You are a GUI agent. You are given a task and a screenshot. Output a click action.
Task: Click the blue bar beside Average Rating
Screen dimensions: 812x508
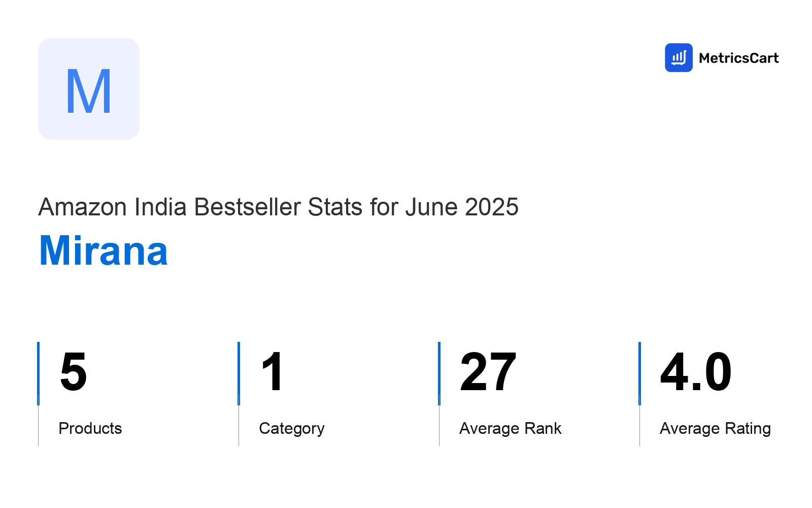(639, 373)
